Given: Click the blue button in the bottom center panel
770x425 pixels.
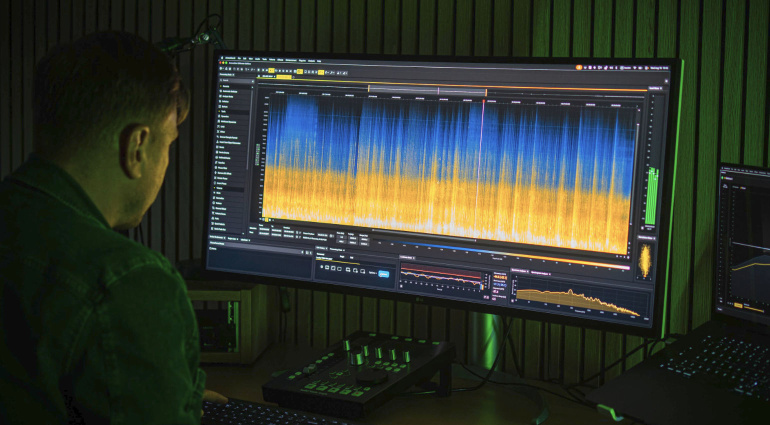Looking at the screenshot, I should (x=384, y=274).
